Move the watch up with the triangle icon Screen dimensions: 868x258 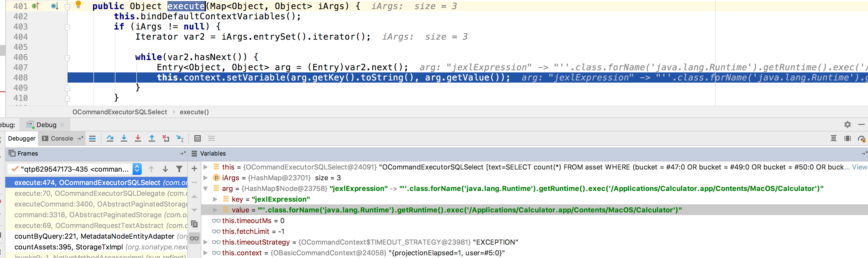[194, 196]
